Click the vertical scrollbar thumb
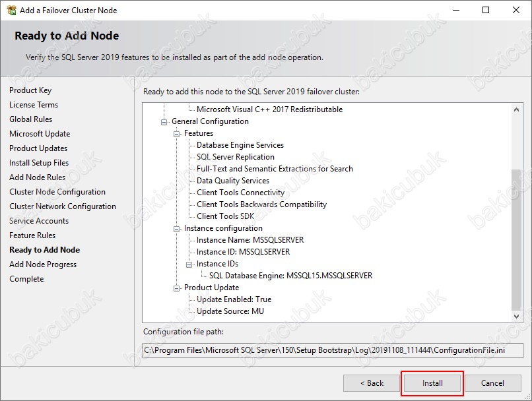Viewport: 532px width, 401px height. (x=516, y=239)
